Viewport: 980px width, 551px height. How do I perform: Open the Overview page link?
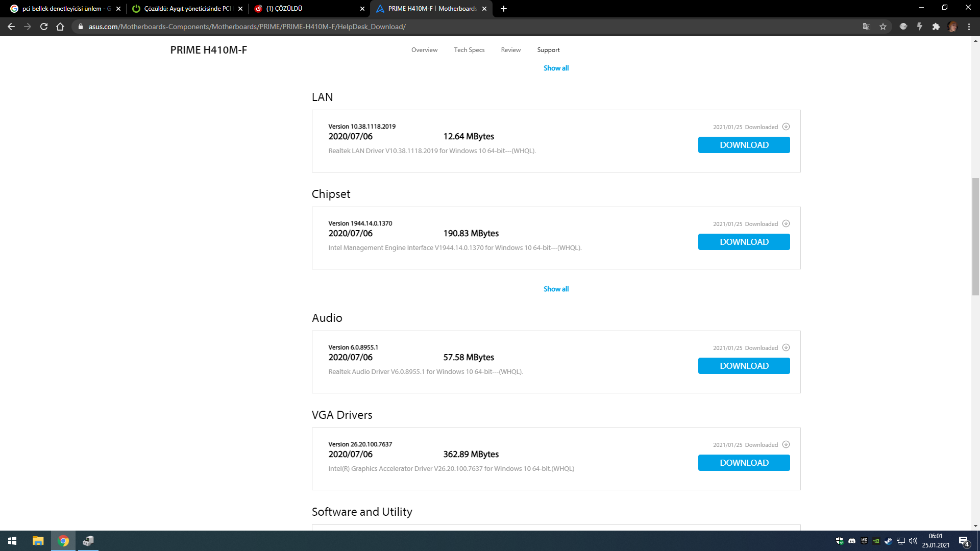coord(424,50)
